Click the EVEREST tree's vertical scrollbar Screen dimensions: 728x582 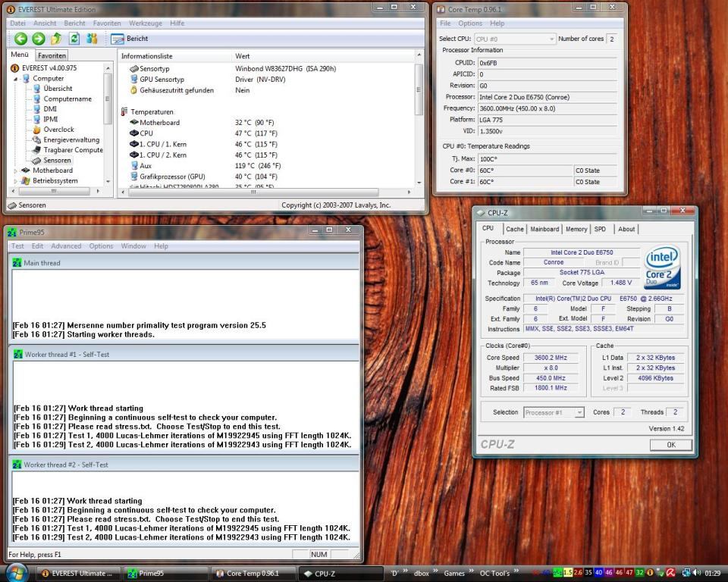tap(108, 124)
